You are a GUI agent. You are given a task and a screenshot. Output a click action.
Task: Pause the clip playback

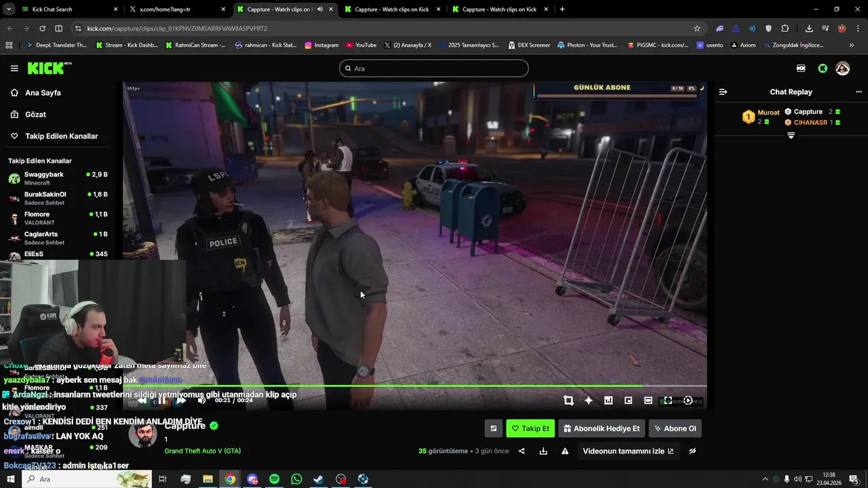point(161,401)
